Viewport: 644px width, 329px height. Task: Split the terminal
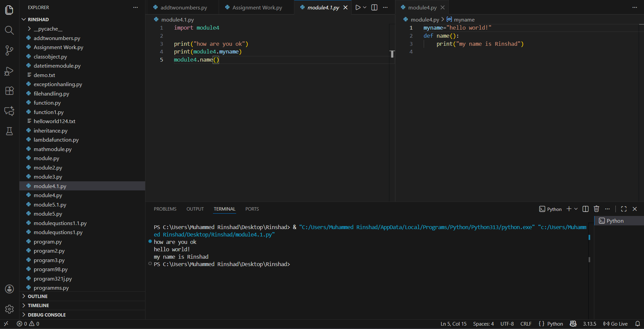[585, 209]
